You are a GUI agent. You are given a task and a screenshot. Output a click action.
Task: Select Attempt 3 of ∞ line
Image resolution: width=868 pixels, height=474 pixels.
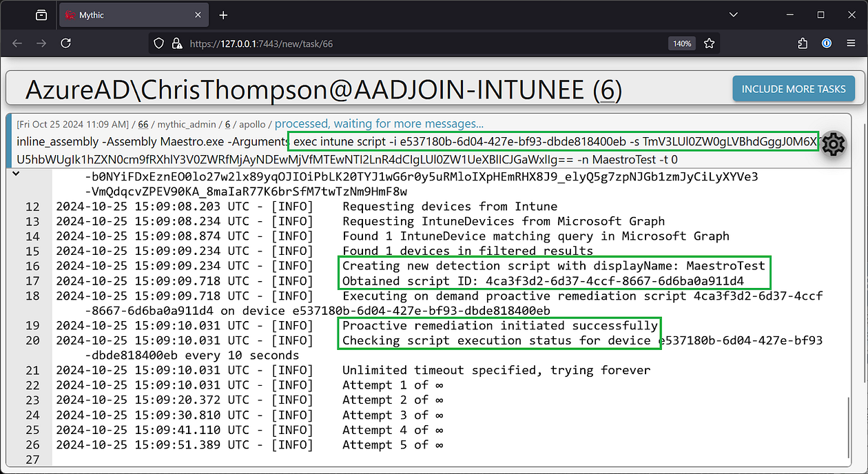point(393,415)
